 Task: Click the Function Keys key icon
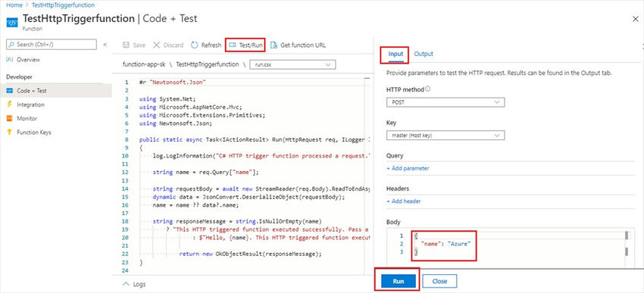[10, 132]
